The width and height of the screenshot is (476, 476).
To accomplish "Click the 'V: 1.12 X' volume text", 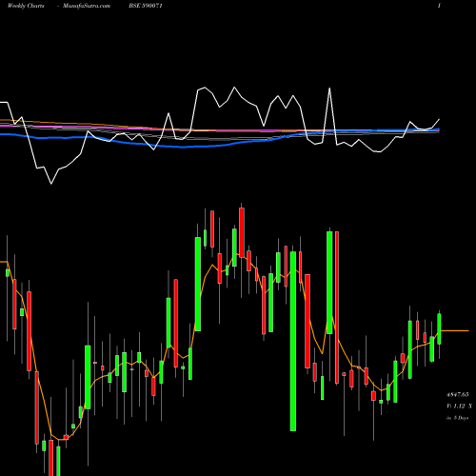I will pyautogui.click(x=459, y=406).
